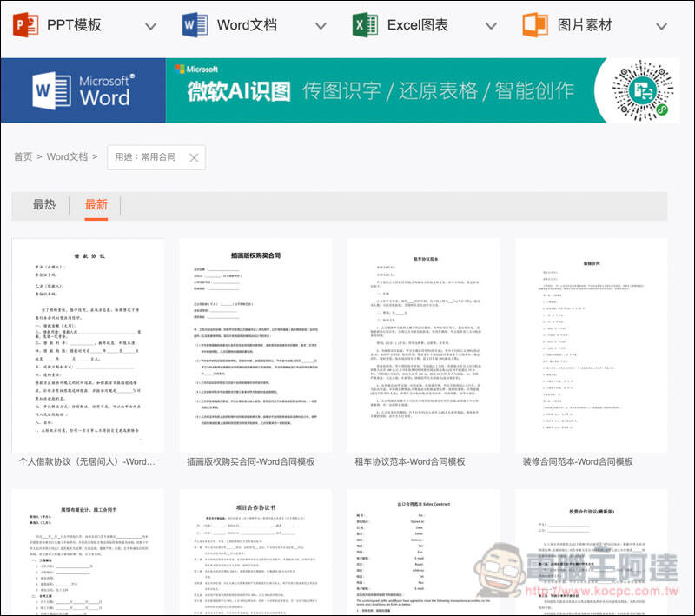Open the 租车协议范本 template thumbnail
Image resolution: width=695 pixels, height=616 pixels.
(x=424, y=345)
